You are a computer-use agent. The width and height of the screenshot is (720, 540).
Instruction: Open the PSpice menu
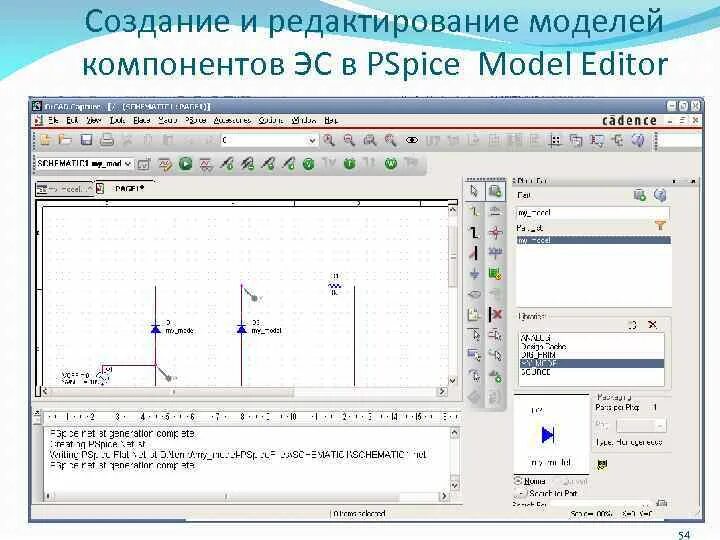coord(196,120)
